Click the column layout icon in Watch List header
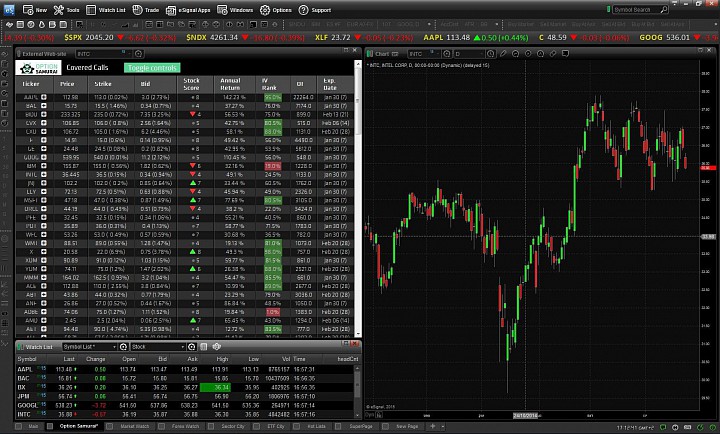The image size is (720, 434). (x=204, y=347)
